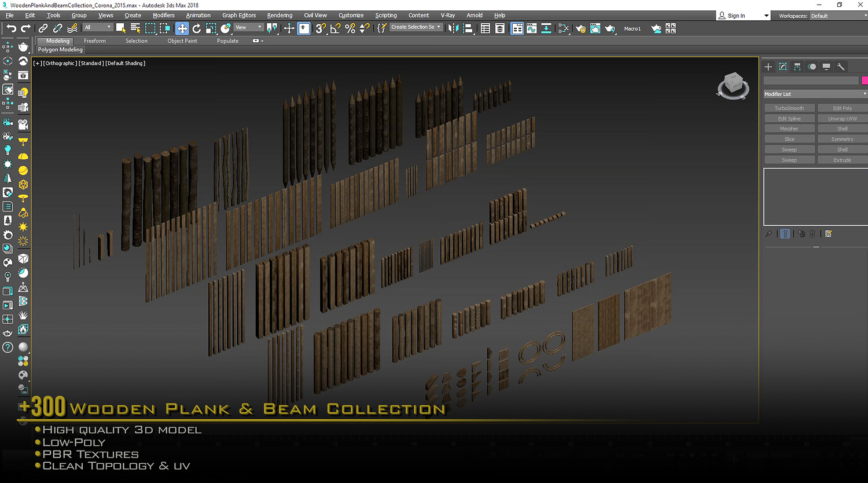Open the Curve Editor
Image resolution: width=868 pixels, height=483 pixels.
pyautogui.click(x=532, y=28)
